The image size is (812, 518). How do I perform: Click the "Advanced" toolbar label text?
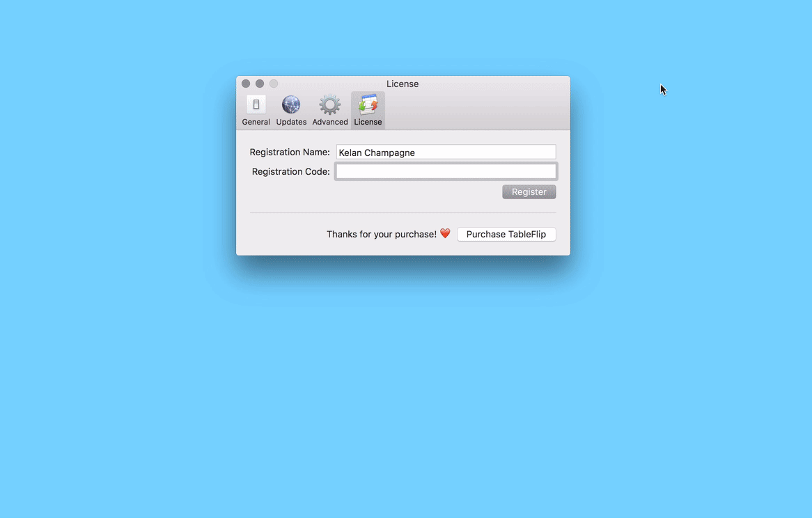click(x=330, y=122)
